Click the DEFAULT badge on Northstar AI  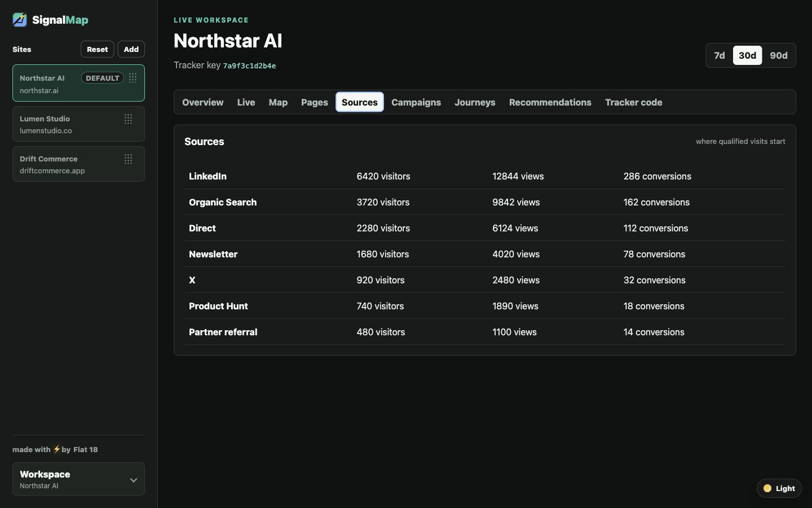(x=103, y=78)
